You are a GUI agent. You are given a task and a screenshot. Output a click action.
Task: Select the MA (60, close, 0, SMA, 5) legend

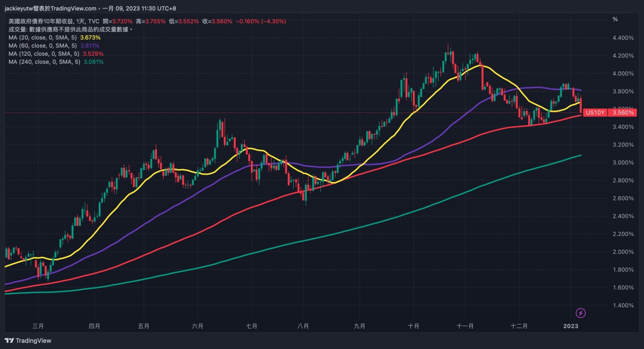point(43,46)
